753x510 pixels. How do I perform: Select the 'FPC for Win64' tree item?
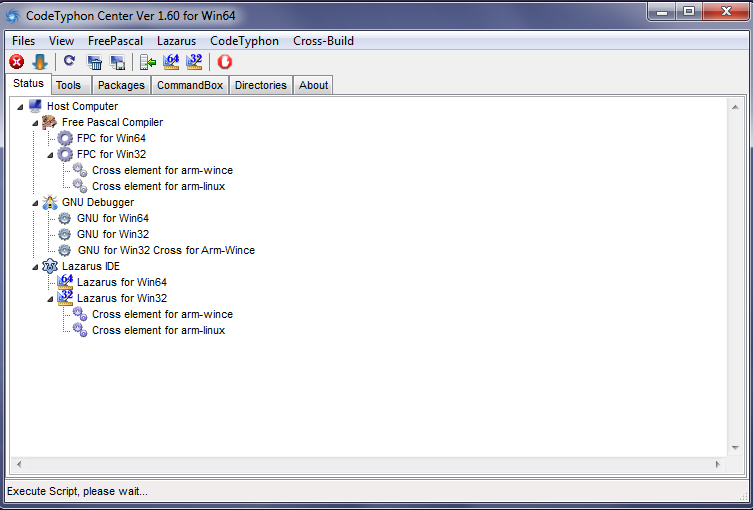111,138
